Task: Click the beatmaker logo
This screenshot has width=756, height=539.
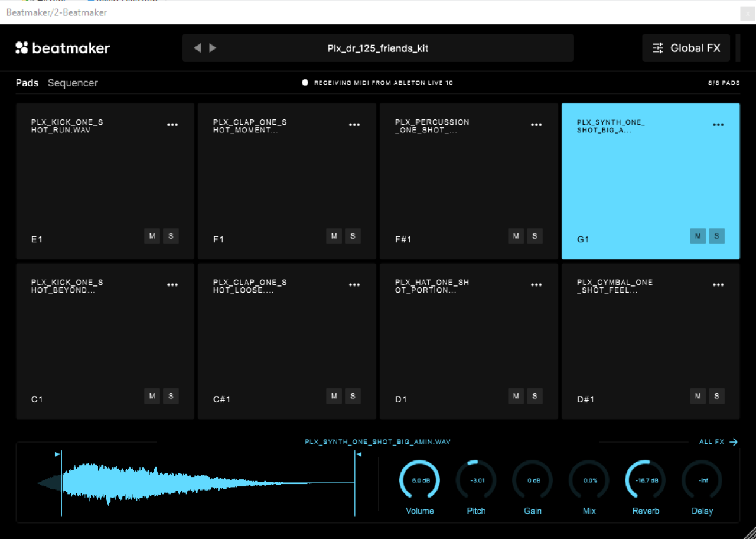Action: 63,48
